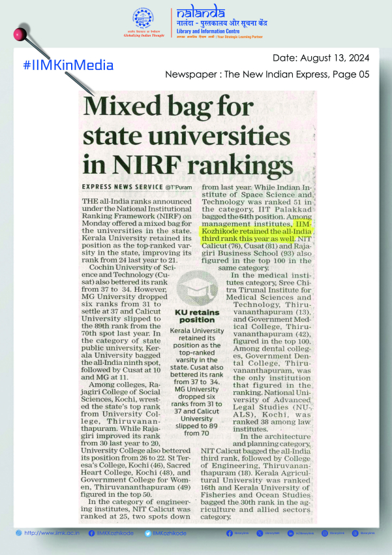The height and width of the screenshot is (555, 392).
Task: Click the highlighted 'Kozhikode retained the all-India' line
Action: click(256, 231)
